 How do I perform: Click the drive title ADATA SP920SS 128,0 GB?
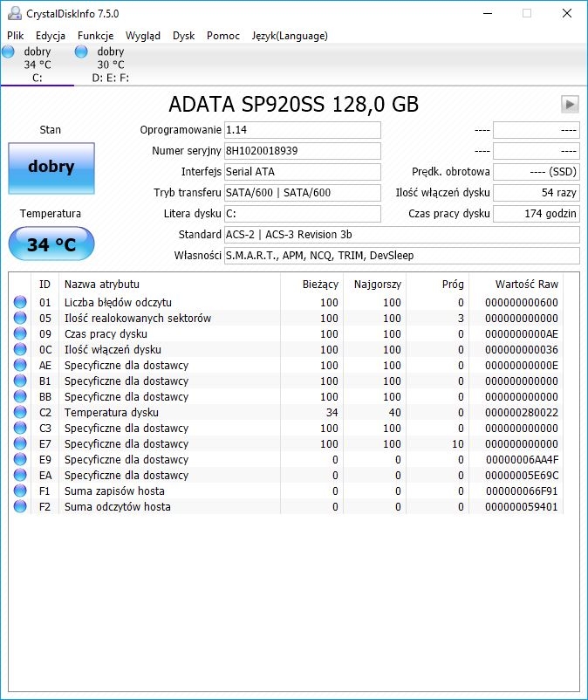[x=293, y=105]
